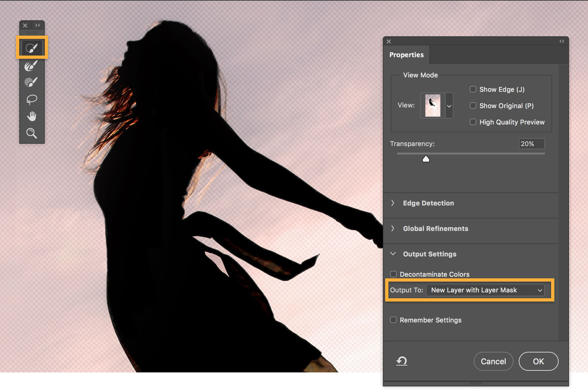Click the reset workspace icon
The height and width of the screenshot is (392, 588).
click(x=402, y=361)
